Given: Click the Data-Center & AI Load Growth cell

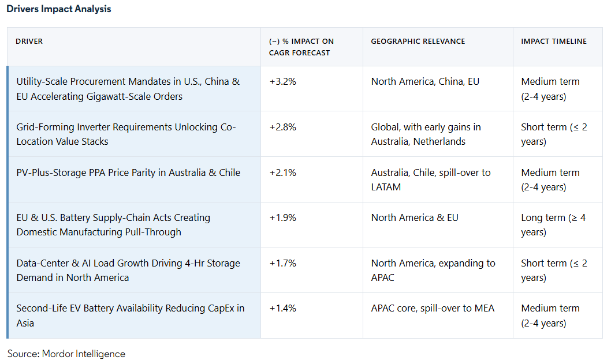Looking at the screenshot, I should click(x=128, y=270).
